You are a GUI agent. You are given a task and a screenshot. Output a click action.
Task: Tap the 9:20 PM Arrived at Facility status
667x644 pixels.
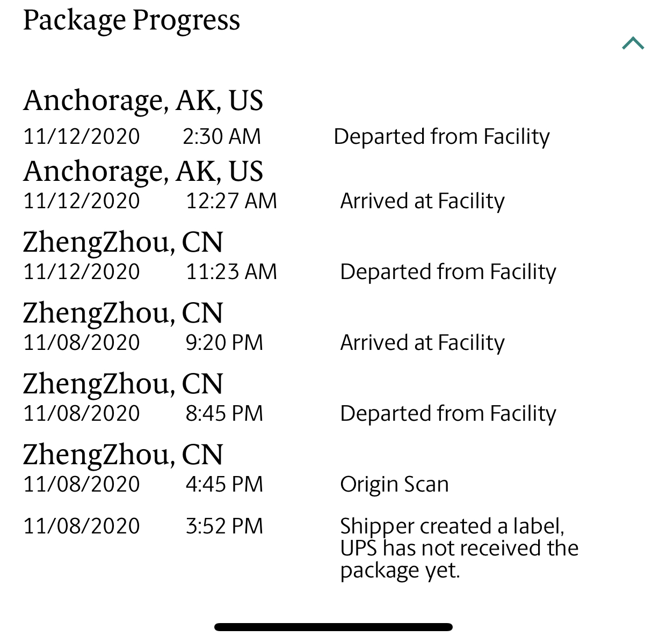pyautogui.click(x=422, y=343)
